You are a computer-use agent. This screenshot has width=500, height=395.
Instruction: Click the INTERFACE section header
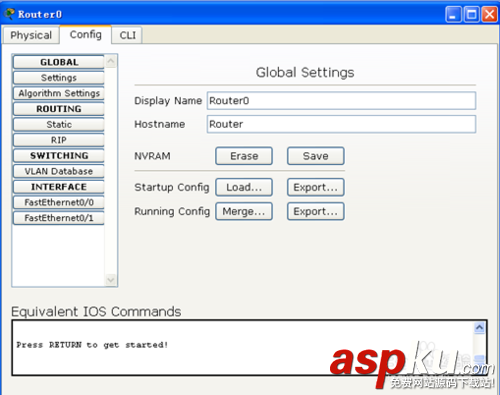pos(59,187)
